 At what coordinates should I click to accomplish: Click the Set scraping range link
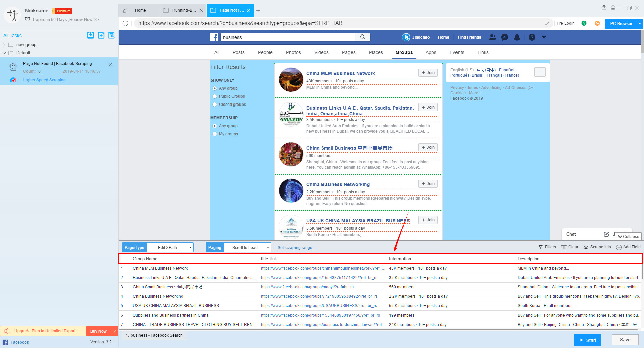tap(295, 248)
